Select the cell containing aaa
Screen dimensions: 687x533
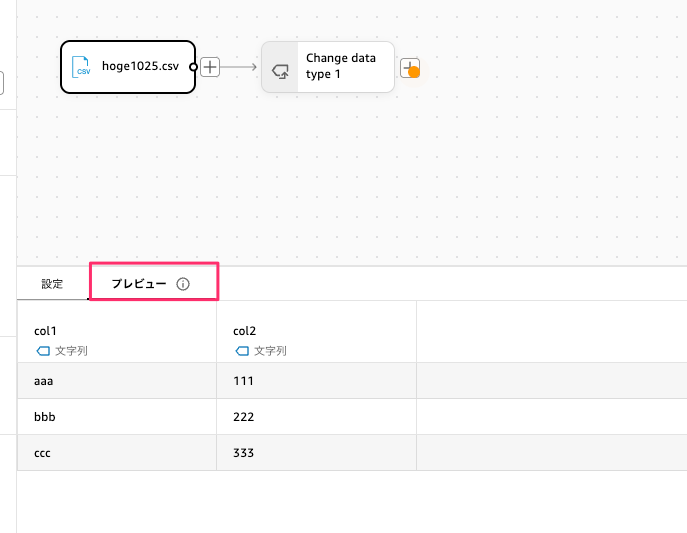[44, 381]
